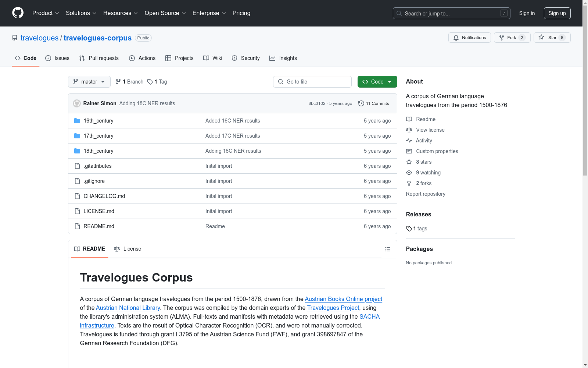Screen dimensions: 588x368
Task: Click the Go to file search field
Action: 312,82
